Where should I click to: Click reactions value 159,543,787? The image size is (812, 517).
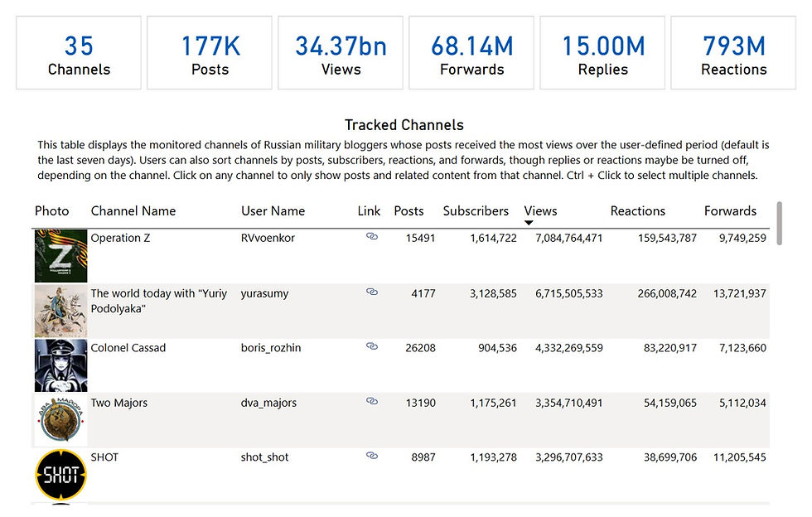click(x=668, y=239)
